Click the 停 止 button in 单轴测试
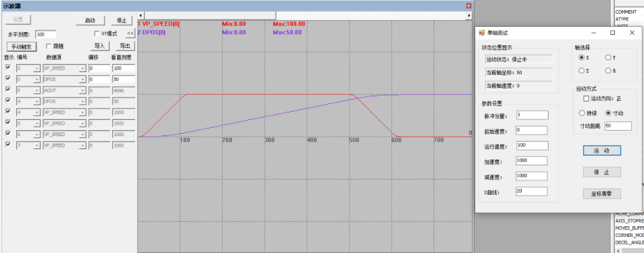Image resolution: width=644 pixels, height=253 pixels. pyautogui.click(x=602, y=172)
